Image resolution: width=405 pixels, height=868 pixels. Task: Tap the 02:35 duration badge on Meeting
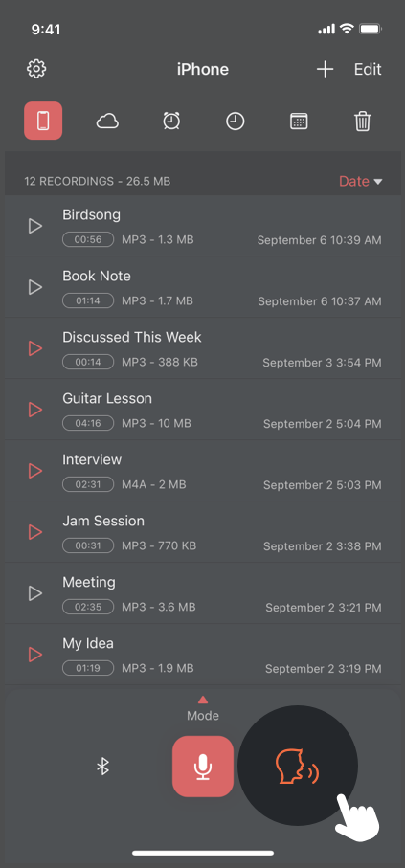click(x=88, y=607)
